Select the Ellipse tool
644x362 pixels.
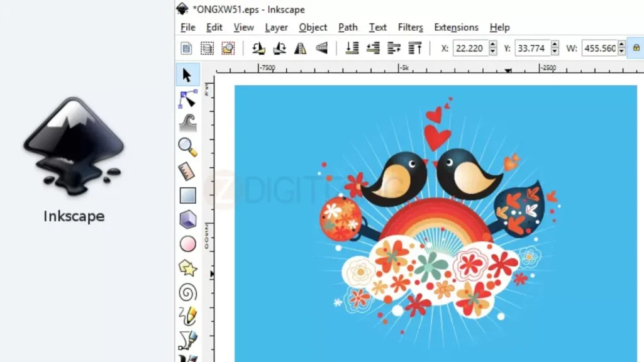click(x=187, y=244)
